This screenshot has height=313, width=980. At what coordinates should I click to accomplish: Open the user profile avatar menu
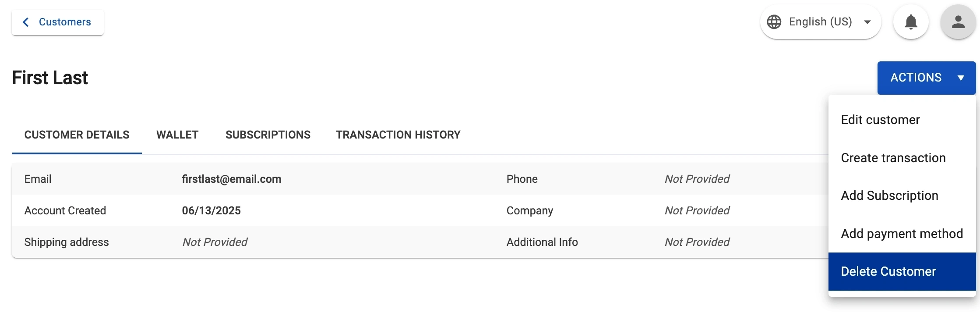(x=958, y=22)
